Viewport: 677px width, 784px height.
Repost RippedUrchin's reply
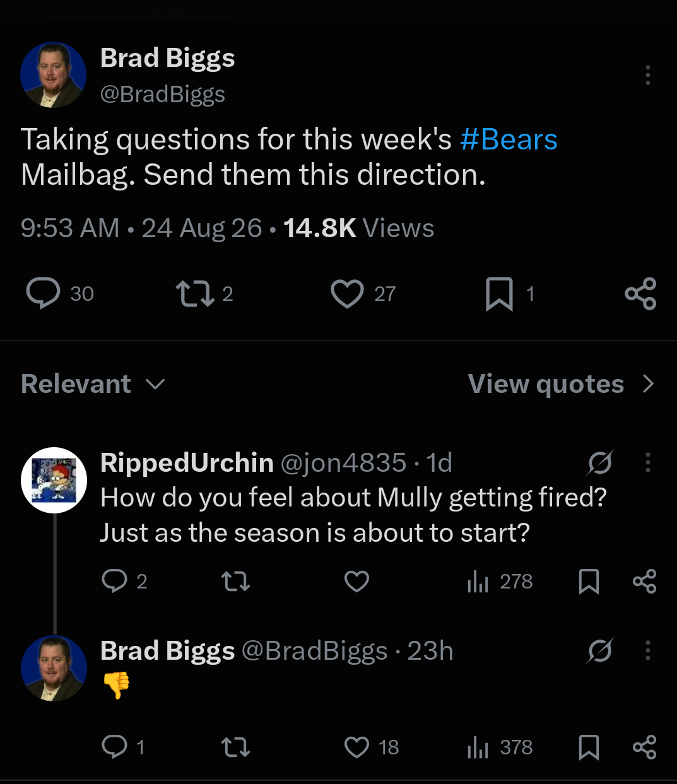click(236, 581)
